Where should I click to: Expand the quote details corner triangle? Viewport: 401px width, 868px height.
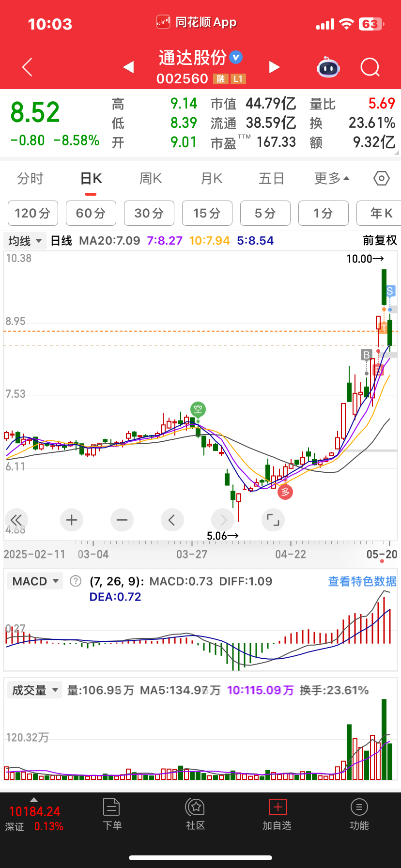point(397,152)
